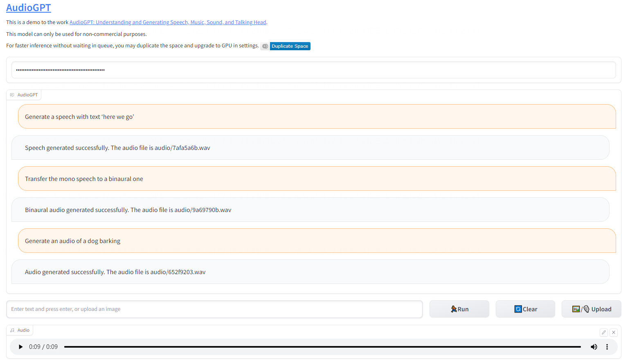Click the message text entry box
This screenshot has width=630, height=364.
click(x=215, y=309)
